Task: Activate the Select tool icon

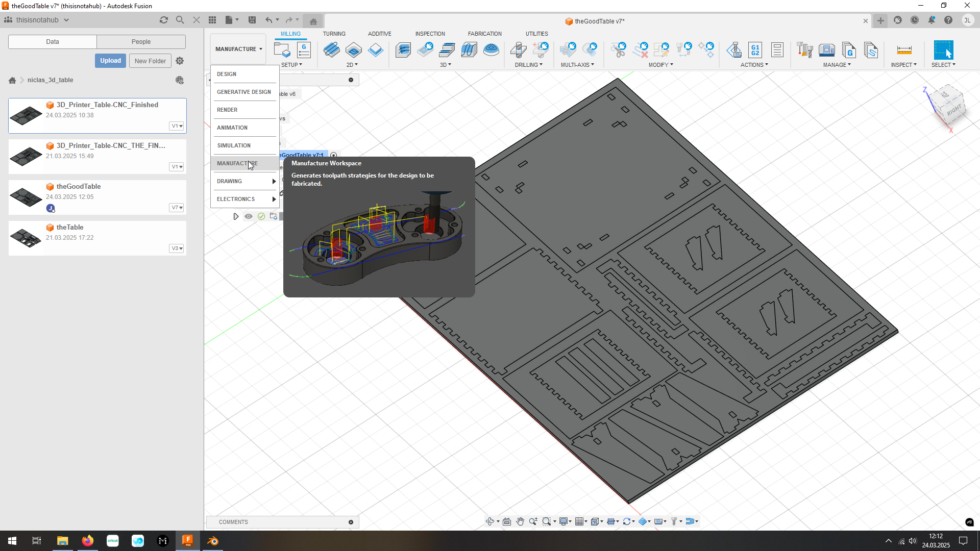Action: coord(943,50)
